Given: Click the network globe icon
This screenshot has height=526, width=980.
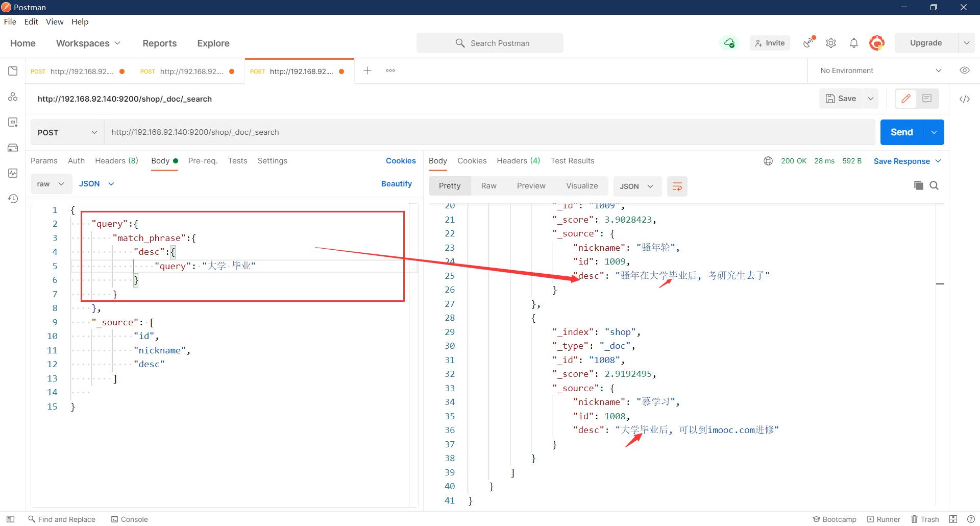Looking at the screenshot, I should pos(768,161).
